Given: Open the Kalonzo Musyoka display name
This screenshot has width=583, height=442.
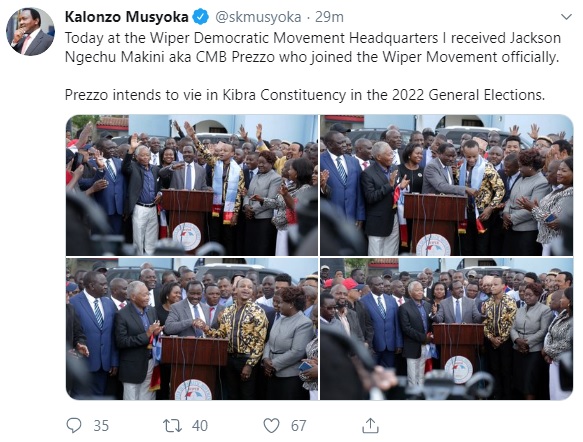Looking at the screenshot, I should 126,17.
